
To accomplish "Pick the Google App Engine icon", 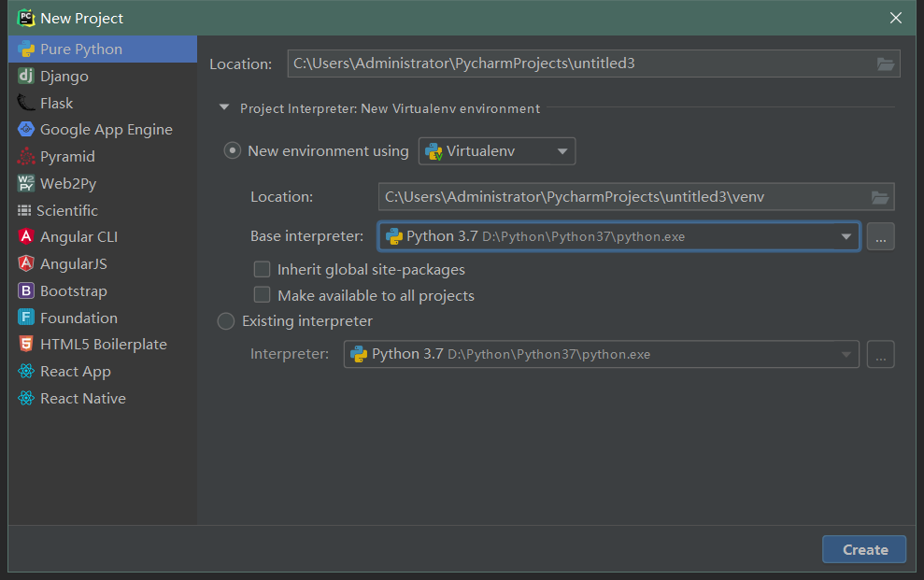I will click(x=25, y=130).
